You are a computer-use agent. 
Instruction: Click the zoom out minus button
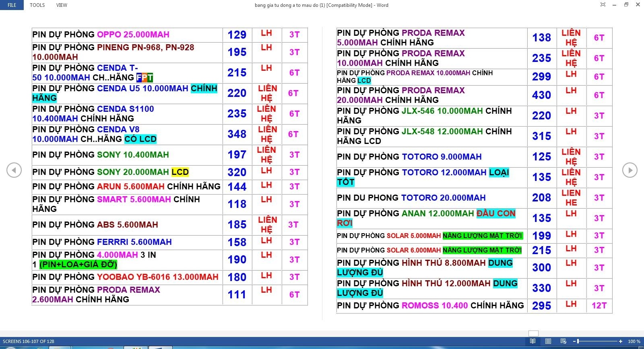tap(574, 341)
